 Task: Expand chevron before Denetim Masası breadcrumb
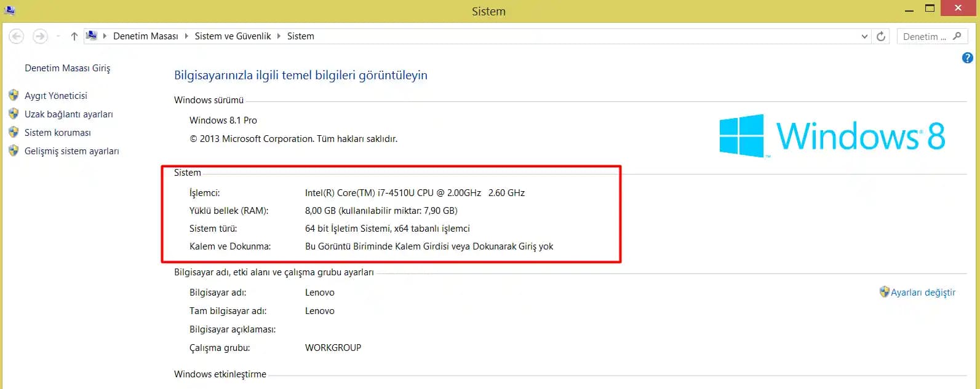105,36
